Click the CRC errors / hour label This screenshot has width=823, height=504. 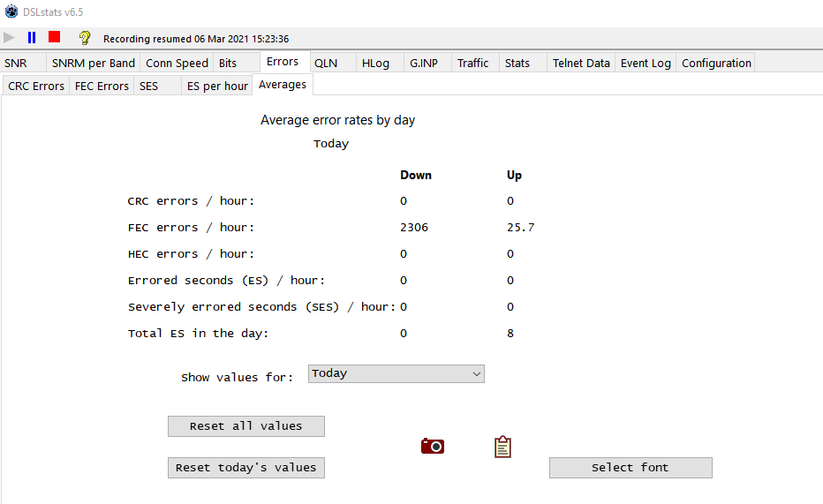coord(191,201)
